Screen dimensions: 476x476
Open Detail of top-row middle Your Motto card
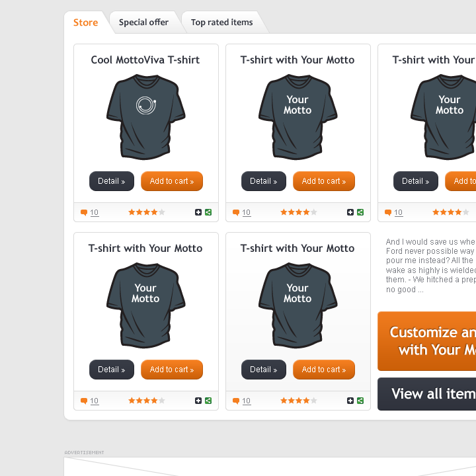click(264, 181)
